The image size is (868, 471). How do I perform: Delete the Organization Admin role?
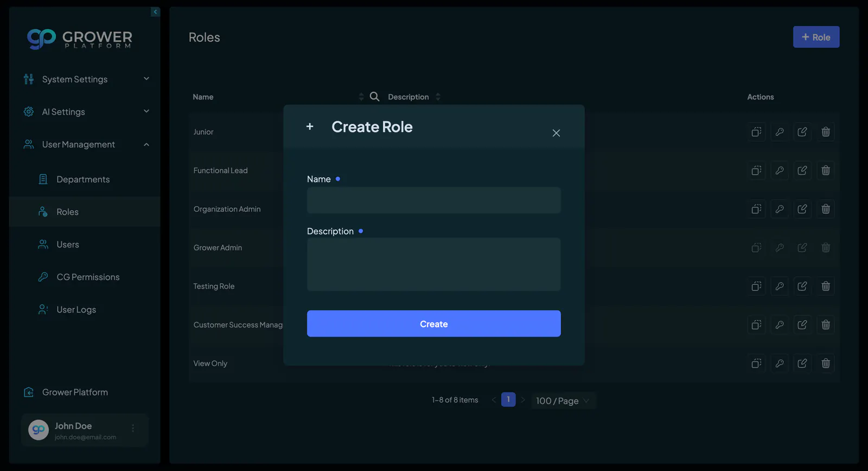click(826, 209)
